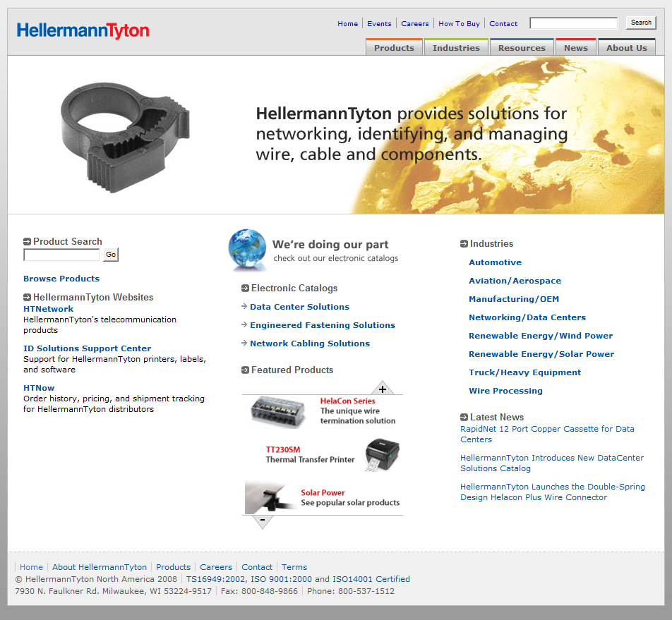Click arrow icon beside Product Search heading
The image size is (672, 620).
tap(27, 241)
